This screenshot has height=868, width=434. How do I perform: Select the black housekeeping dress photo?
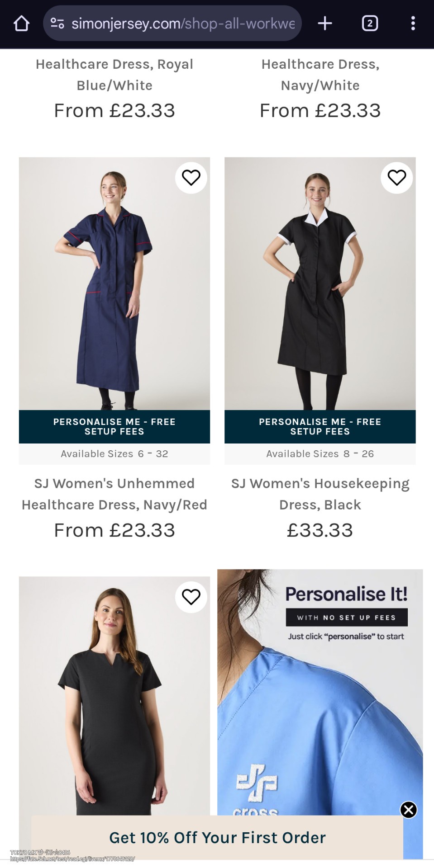click(320, 283)
